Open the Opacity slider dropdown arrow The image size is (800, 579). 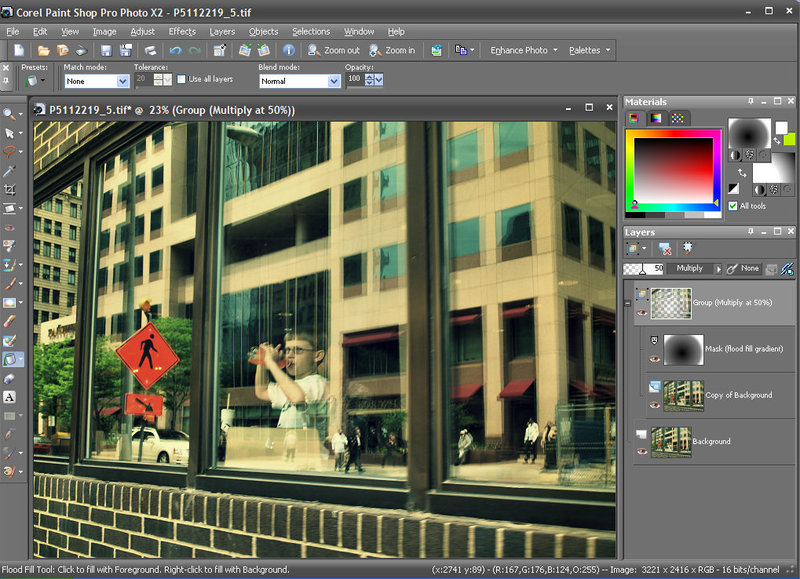(379, 79)
